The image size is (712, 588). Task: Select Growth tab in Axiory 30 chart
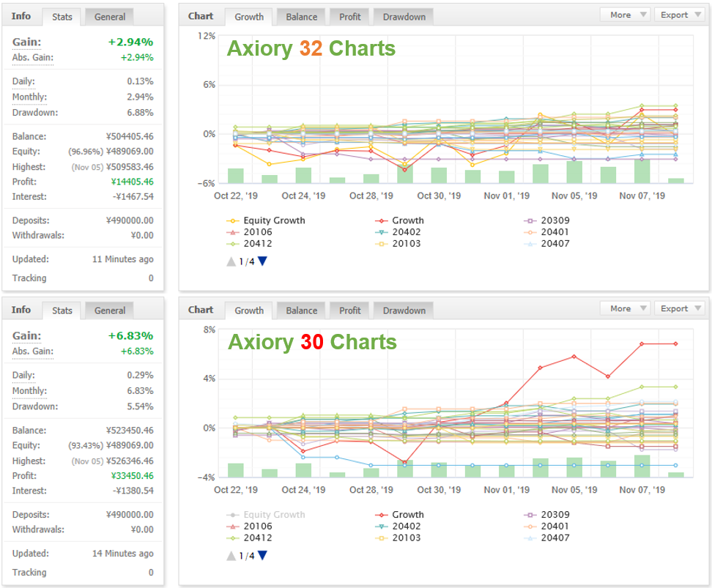(x=249, y=310)
